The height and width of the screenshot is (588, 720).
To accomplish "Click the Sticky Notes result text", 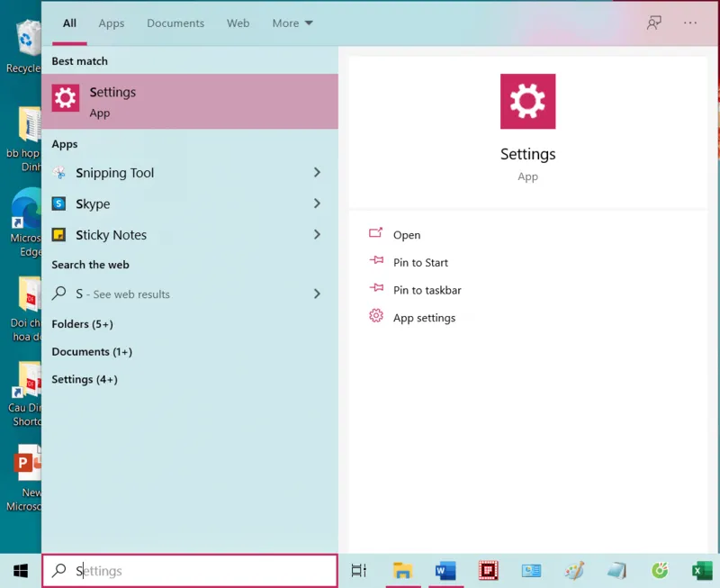I will pyautogui.click(x=111, y=235).
